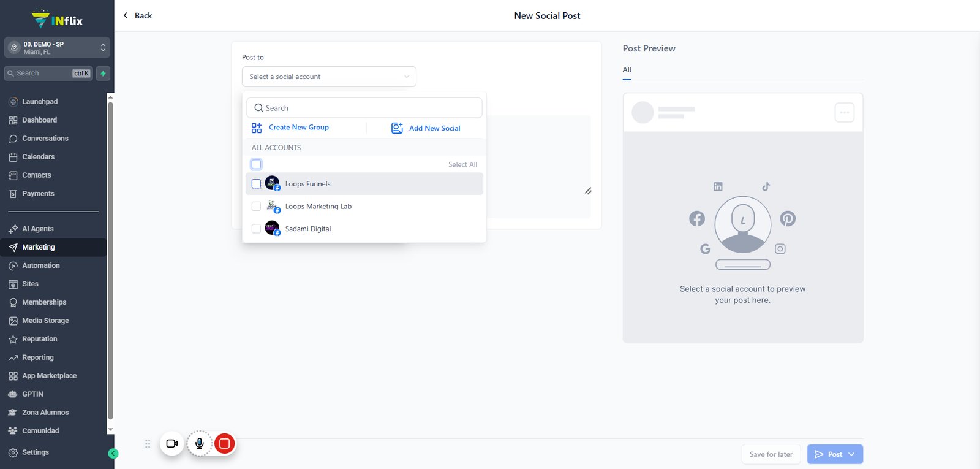Click the Automation icon in sidebar
Viewport: 980px width, 469px height.
[x=13, y=265]
